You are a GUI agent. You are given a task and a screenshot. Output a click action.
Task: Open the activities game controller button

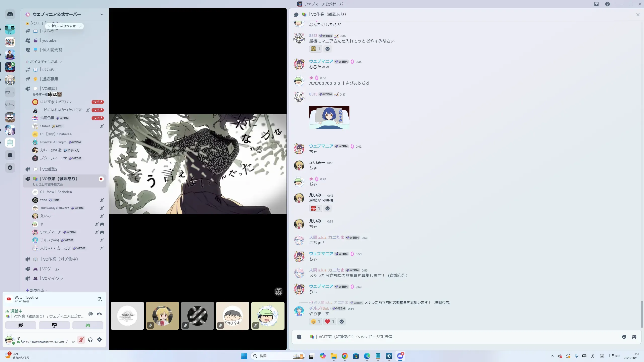click(88, 325)
